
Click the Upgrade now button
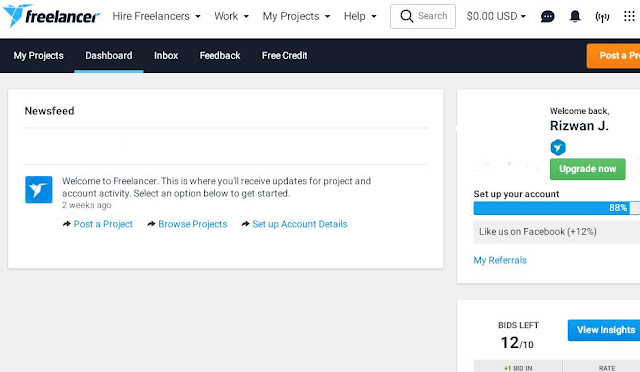pyautogui.click(x=587, y=169)
